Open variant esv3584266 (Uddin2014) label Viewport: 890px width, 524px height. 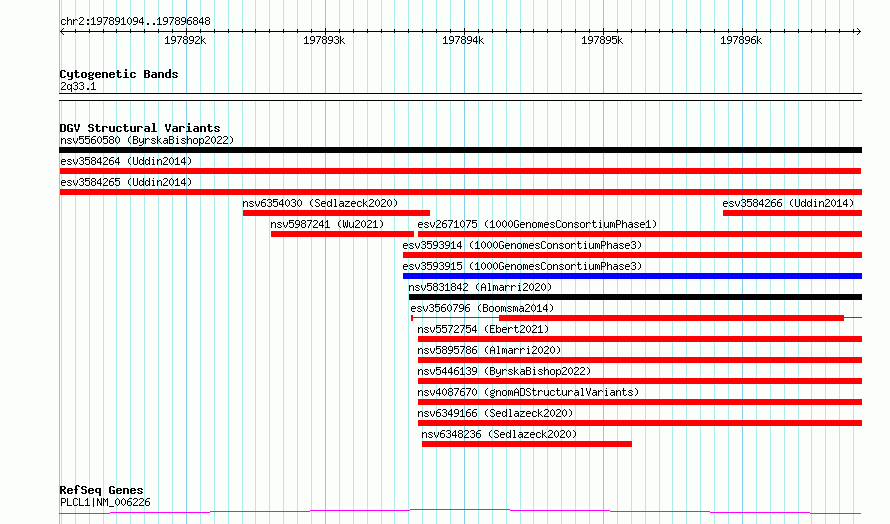[x=788, y=203]
